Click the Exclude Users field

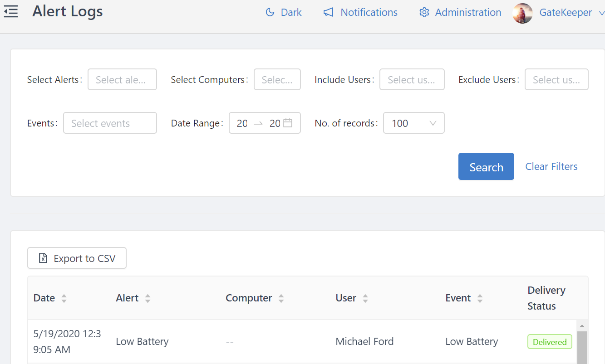point(556,80)
